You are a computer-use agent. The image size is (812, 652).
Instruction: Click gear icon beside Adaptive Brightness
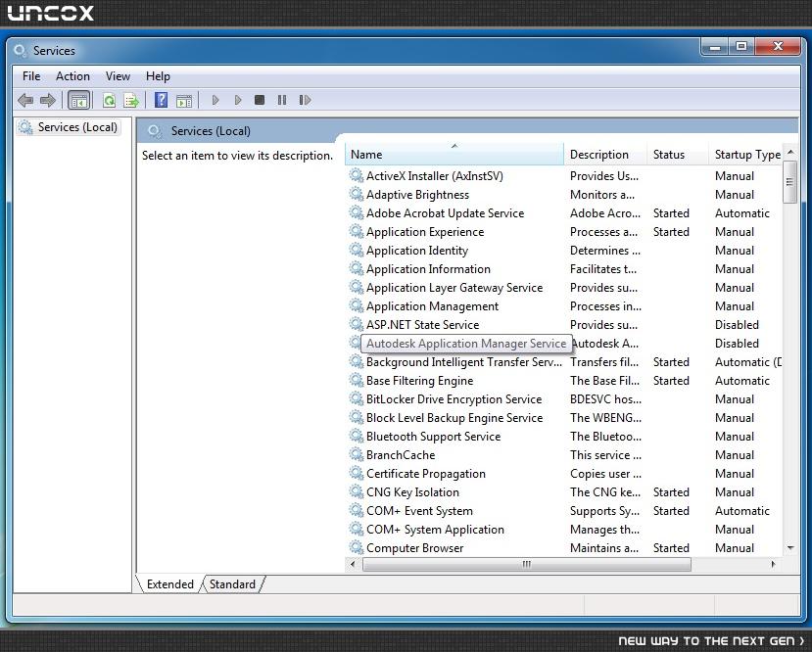pos(356,194)
